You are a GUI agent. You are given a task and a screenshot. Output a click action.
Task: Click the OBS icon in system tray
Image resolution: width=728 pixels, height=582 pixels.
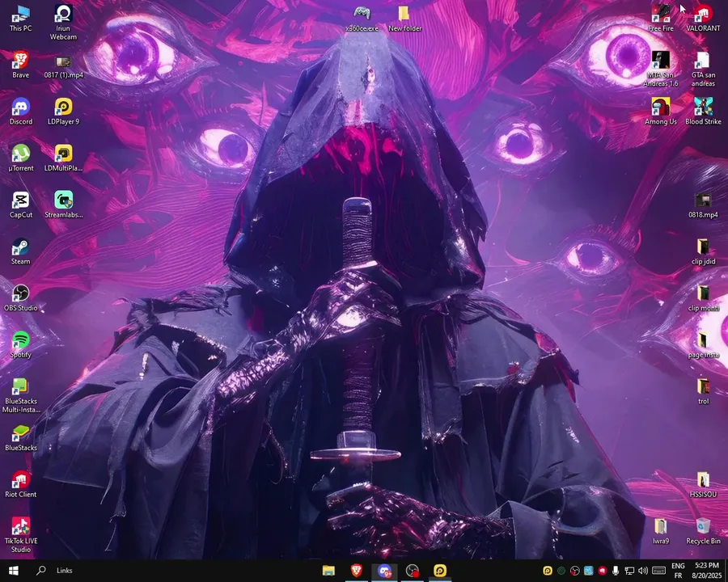(575, 571)
